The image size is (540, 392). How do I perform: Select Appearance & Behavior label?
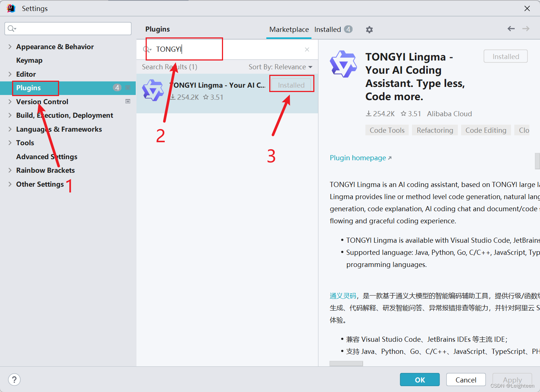pos(55,47)
